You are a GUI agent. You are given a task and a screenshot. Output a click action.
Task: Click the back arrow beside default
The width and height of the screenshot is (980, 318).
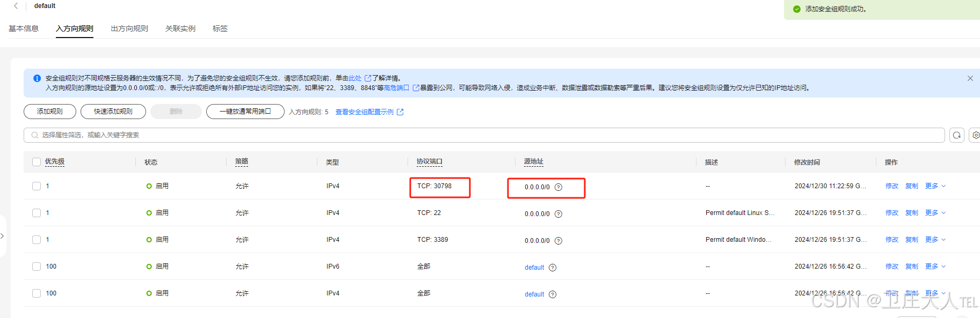[16, 6]
